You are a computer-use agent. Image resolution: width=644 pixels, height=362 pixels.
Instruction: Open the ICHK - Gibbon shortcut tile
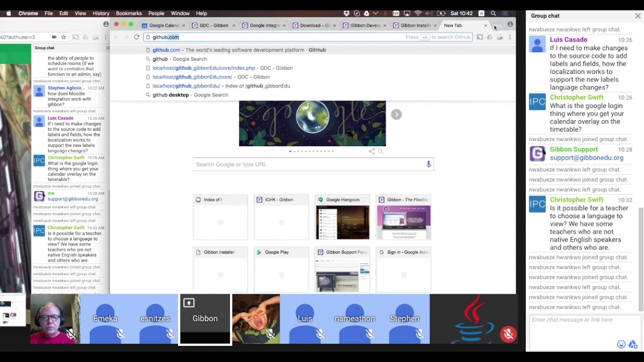click(282, 217)
